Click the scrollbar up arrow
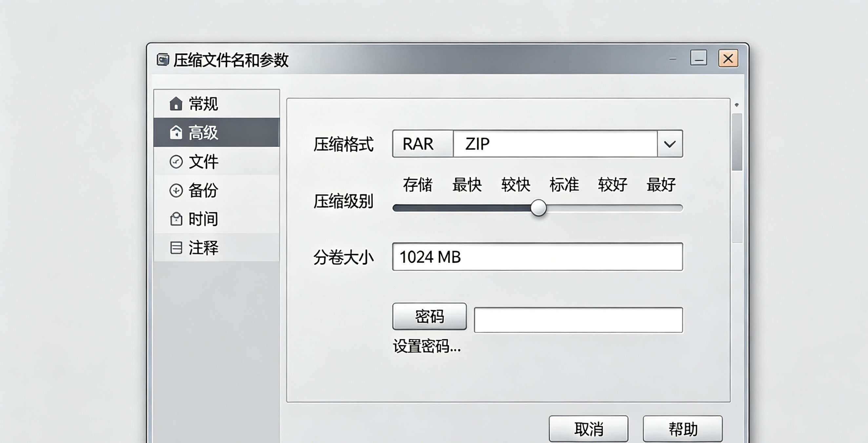The height and width of the screenshot is (443, 868). point(737,105)
